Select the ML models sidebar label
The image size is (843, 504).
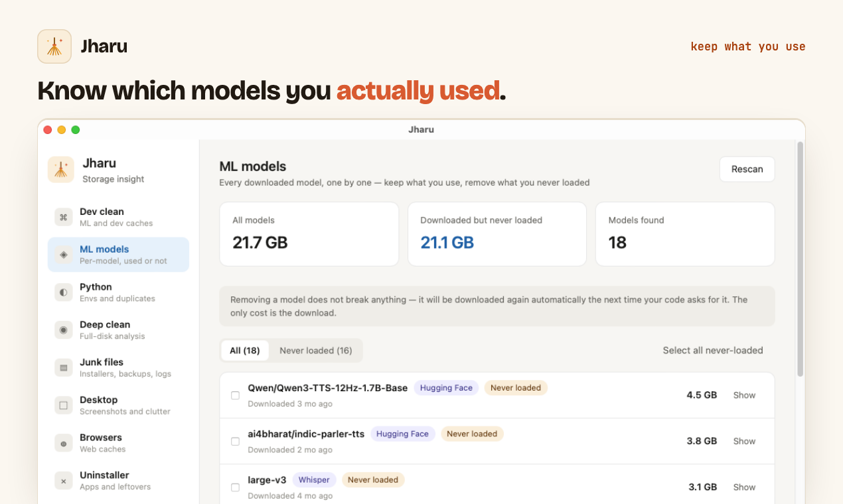click(x=104, y=249)
